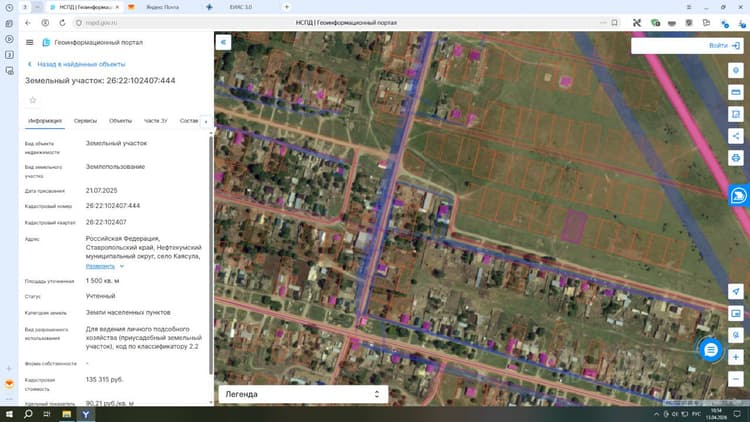Image resolution: width=750 pixels, height=422 pixels.
Task: Add land plot to favorites with the star
Action: 33,100
